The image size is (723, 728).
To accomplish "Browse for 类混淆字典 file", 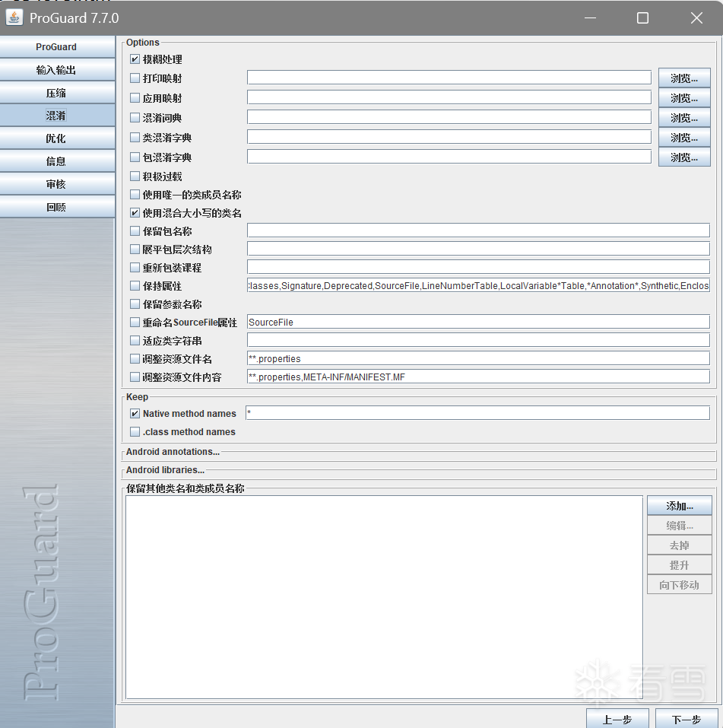I will (x=684, y=138).
